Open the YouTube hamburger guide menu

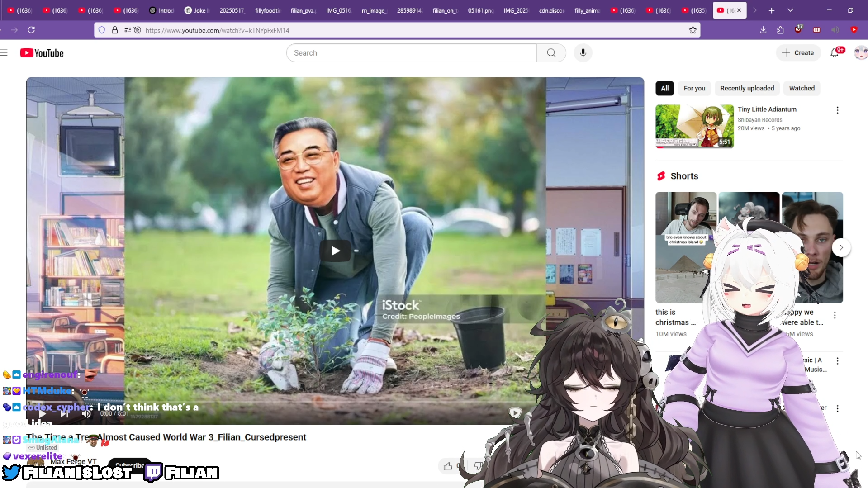[4, 53]
